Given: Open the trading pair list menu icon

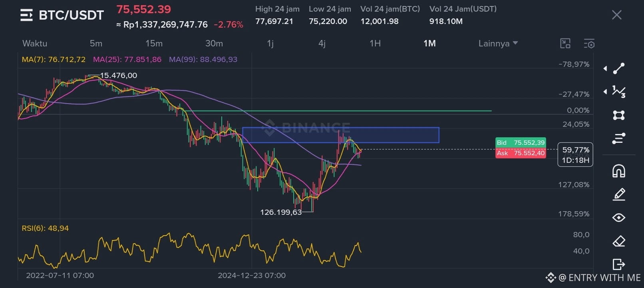Looking at the screenshot, I should [26, 15].
